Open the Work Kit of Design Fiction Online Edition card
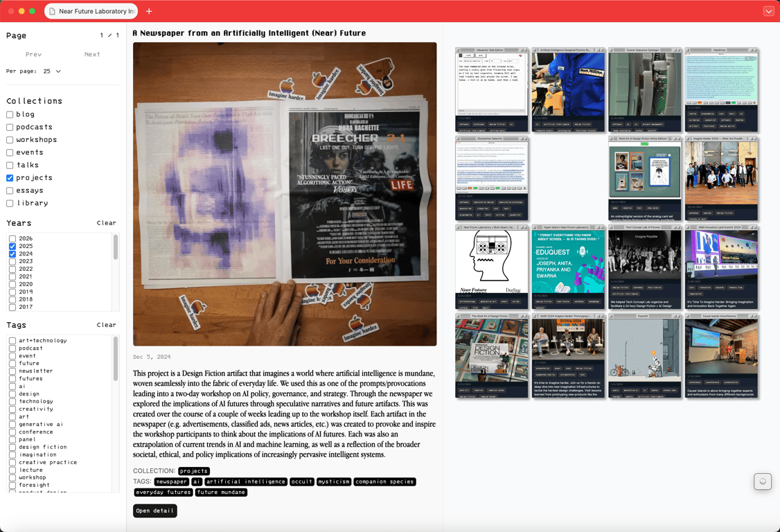This screenshot has width=780, height=532. (x=645, y=178)
